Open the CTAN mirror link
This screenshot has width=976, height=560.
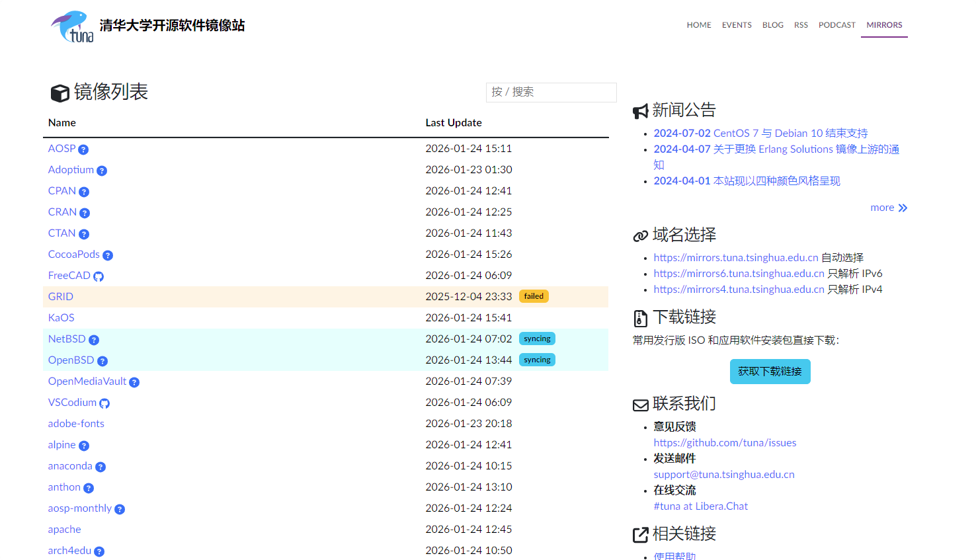(62, 233)
